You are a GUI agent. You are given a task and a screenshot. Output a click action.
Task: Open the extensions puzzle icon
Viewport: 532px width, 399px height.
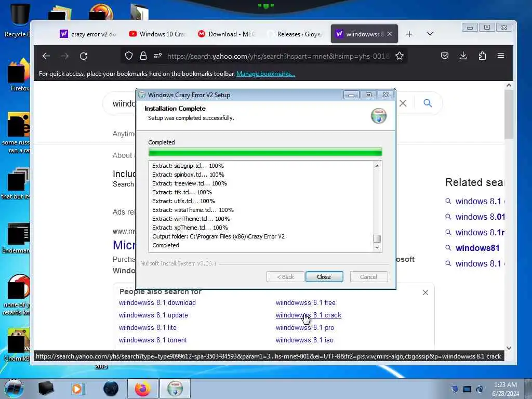point(482,56)
